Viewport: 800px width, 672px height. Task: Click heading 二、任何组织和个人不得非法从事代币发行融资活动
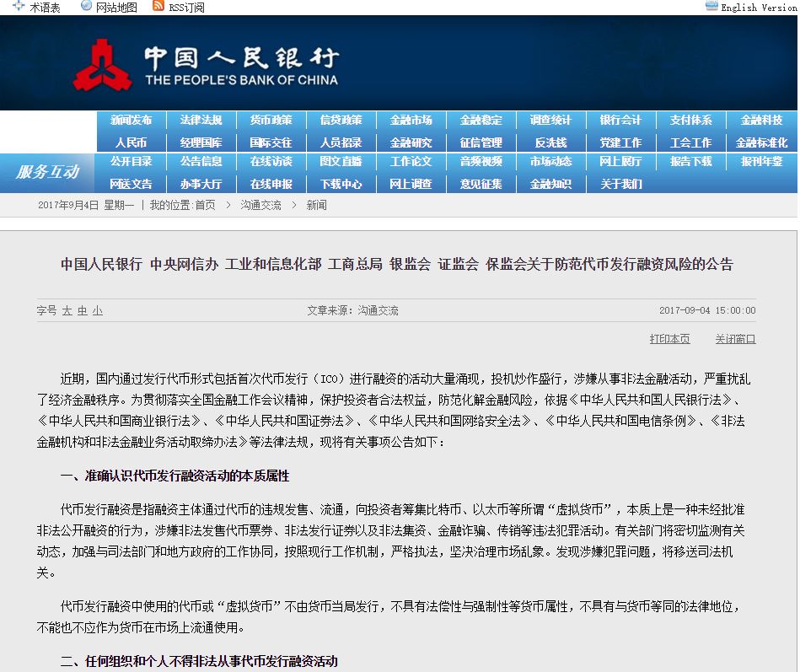199,661
